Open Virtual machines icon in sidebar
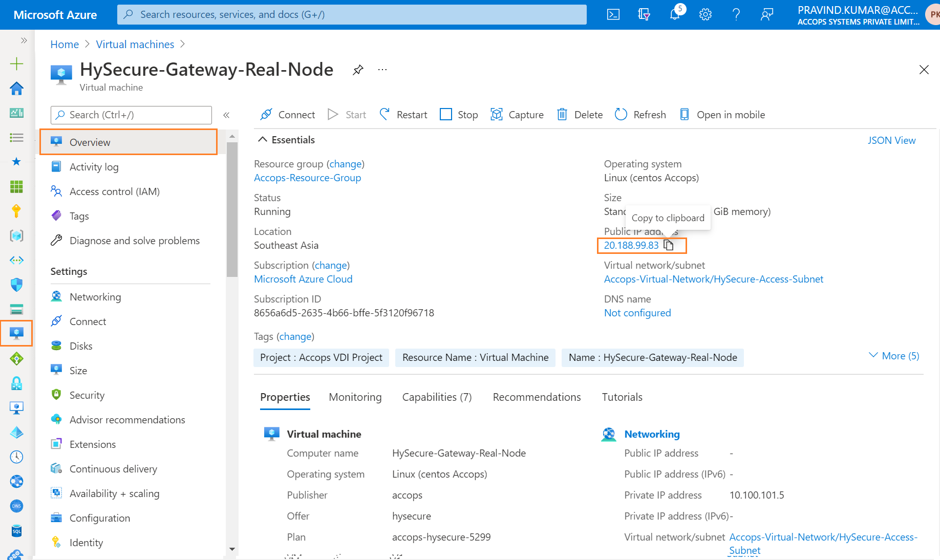This screenshot has width=940, height=560. click(16, 333)
